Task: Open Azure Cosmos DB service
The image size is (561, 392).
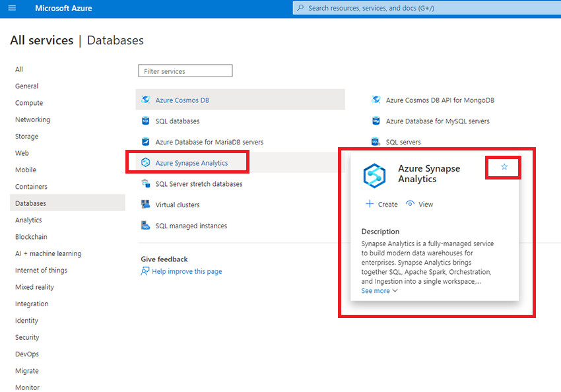Action: click(x=182, y=100)
